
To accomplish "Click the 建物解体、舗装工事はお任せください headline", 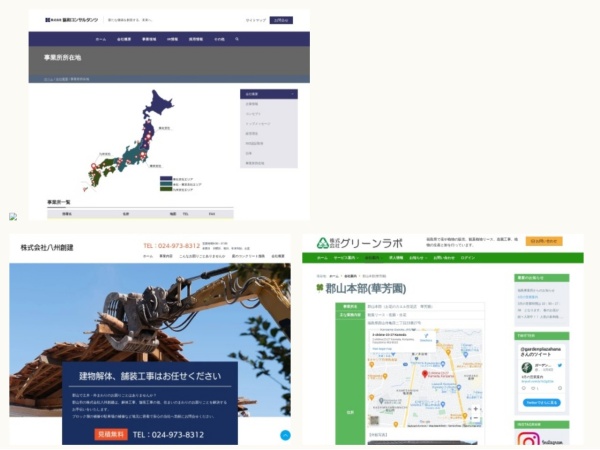I will [150, 376].
